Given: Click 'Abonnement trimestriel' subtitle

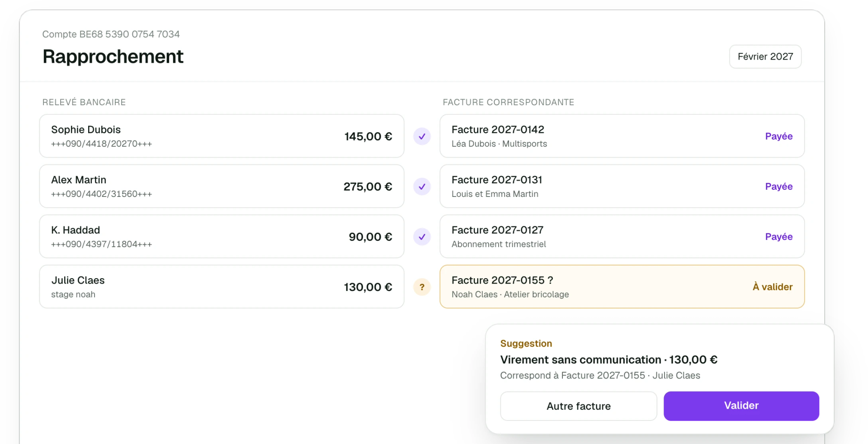Looking at the screenshot, I should (x=499, y=244).
